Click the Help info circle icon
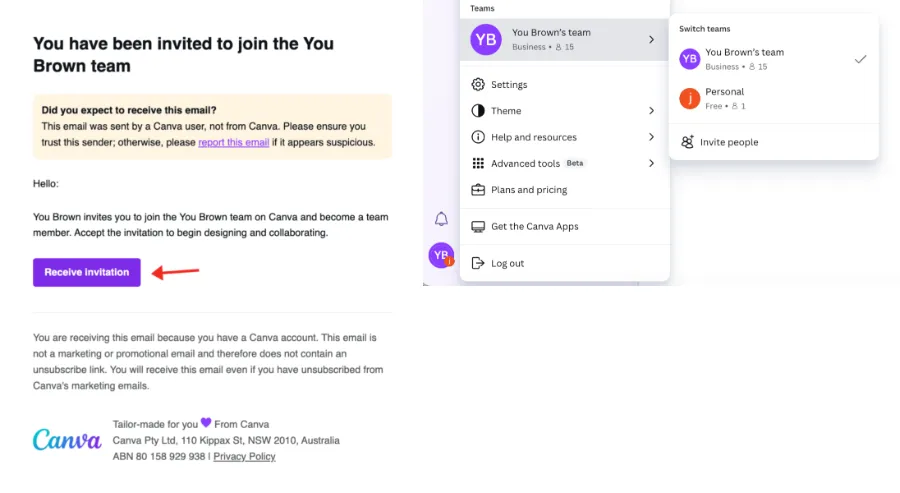 478,137
